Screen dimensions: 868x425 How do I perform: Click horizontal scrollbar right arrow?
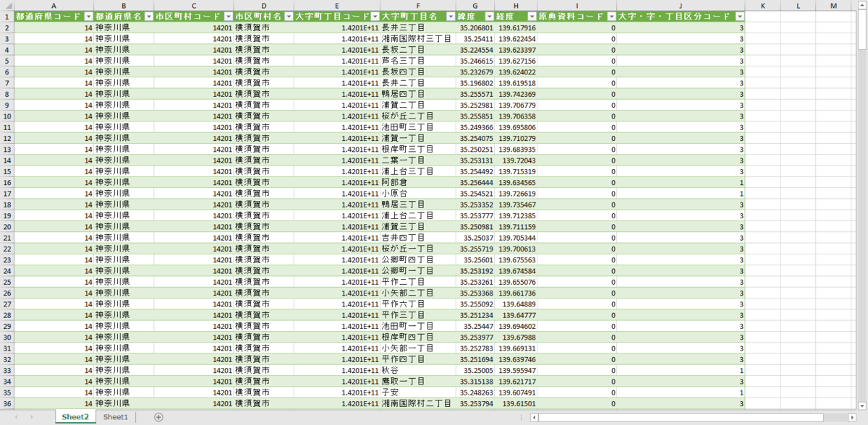point(851,417)
